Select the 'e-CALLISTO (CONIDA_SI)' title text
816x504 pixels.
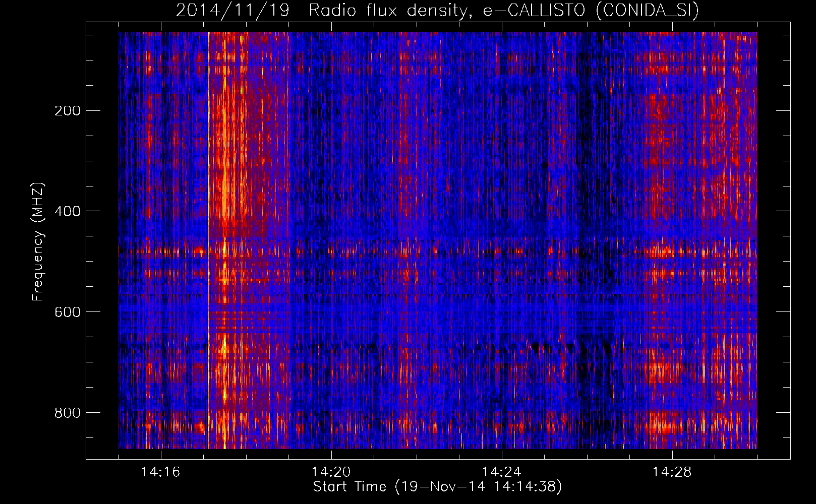coord(591,10)
